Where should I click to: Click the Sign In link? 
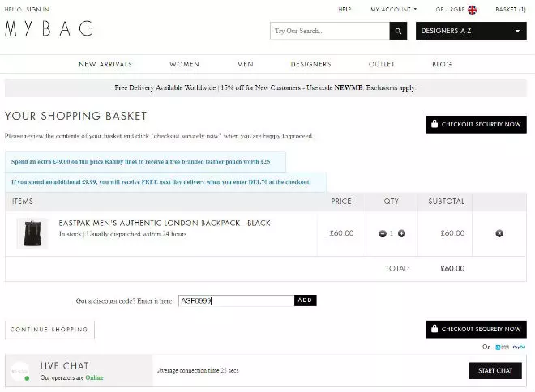pos(38,10)
